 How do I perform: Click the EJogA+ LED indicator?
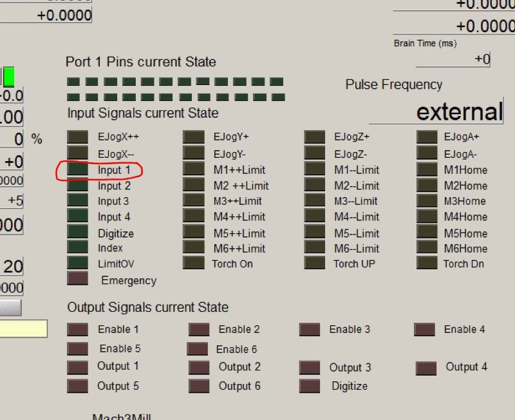click(x=427, y=137)
